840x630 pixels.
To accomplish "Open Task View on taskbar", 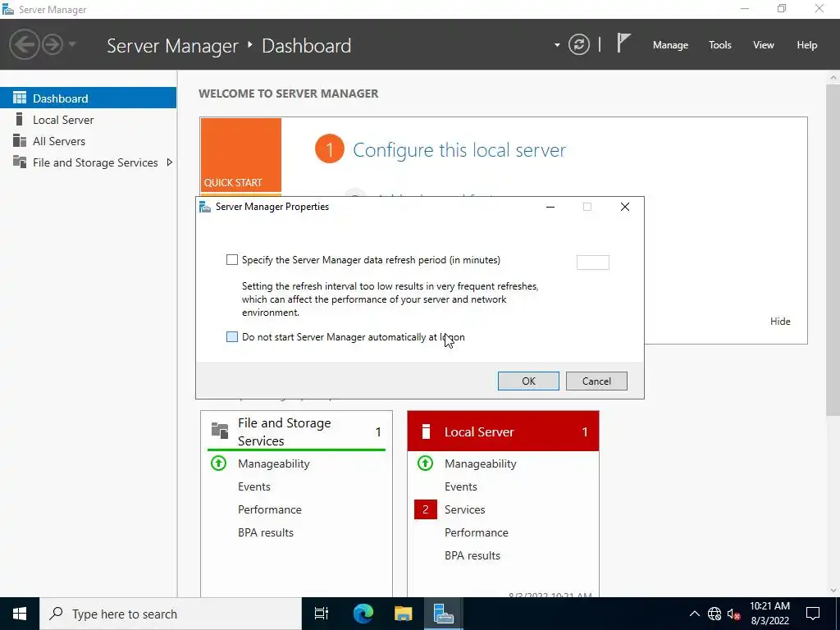I will click(321, 614).
